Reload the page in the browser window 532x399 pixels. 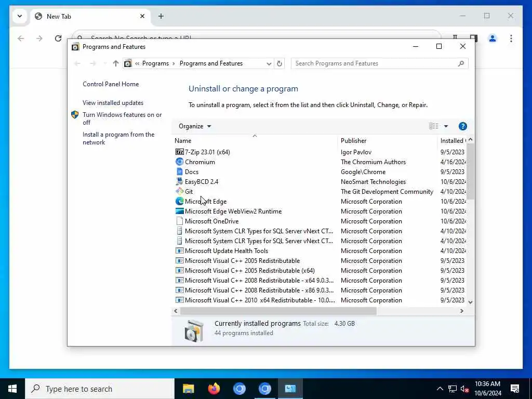tap(58, 38)
